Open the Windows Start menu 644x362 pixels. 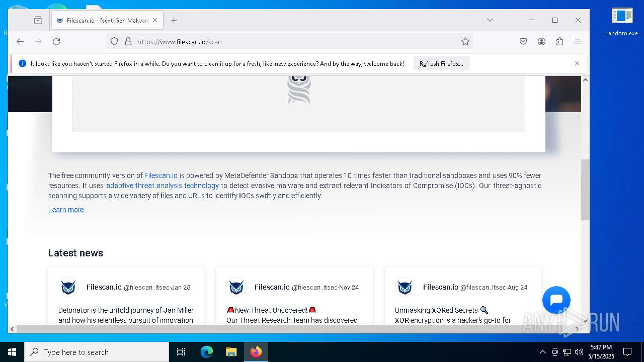(12, 352)
